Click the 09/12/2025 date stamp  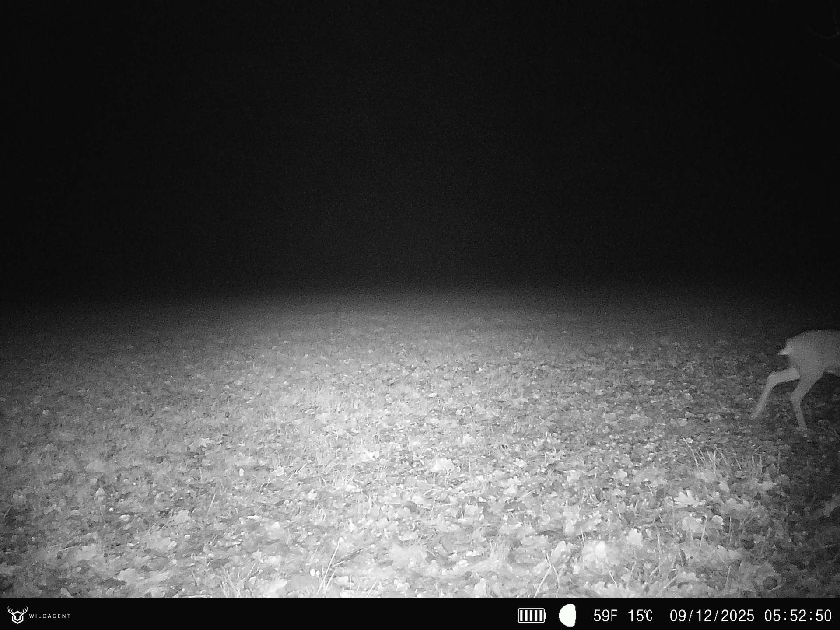coord(712,616)
